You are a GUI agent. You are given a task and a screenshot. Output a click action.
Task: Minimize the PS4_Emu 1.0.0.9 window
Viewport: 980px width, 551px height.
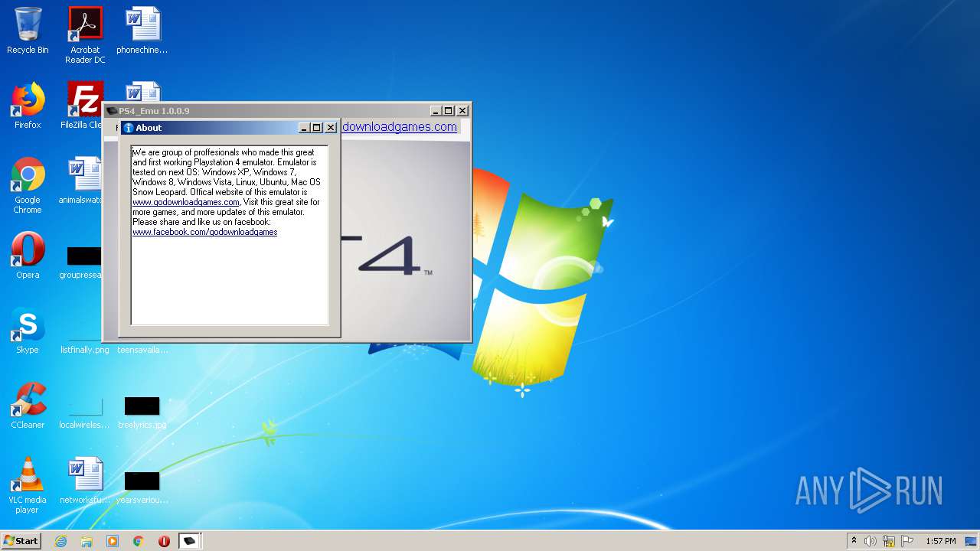[x=435, y=111]
